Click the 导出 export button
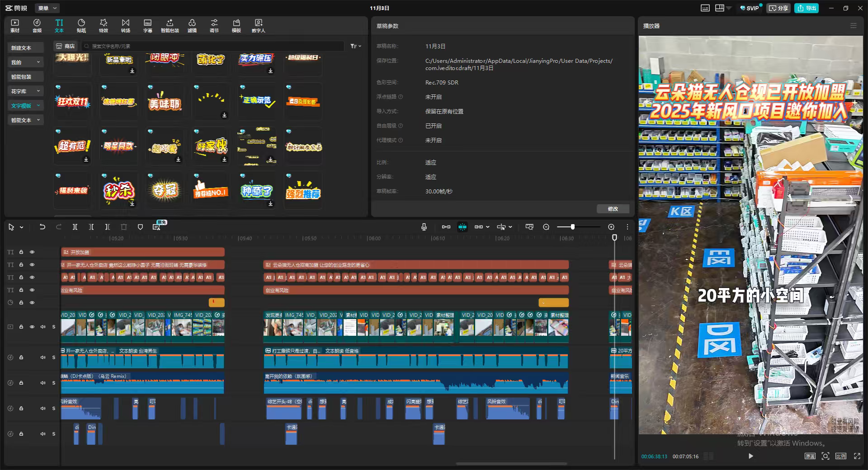The image size is (868, 470). (x=807, y=8)
